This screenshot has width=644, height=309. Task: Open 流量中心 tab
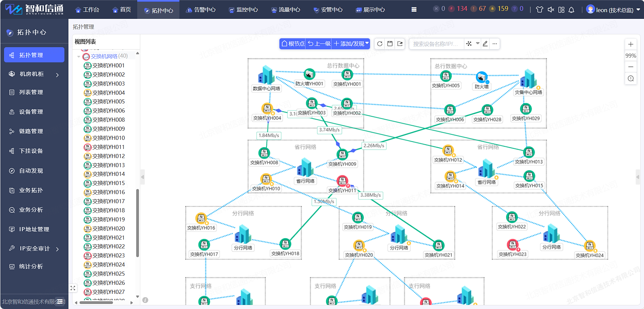pos(286,10)
